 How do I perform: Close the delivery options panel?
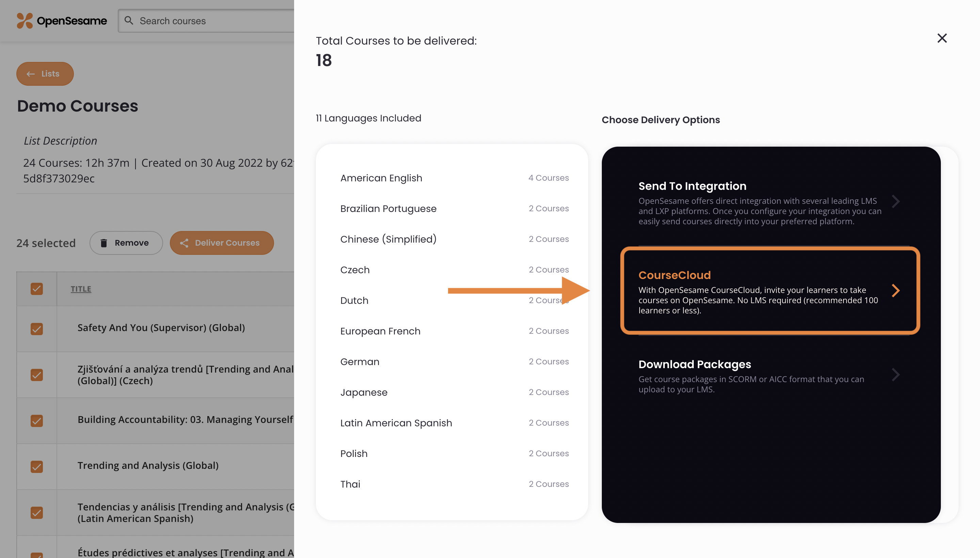tap(942, 38)
